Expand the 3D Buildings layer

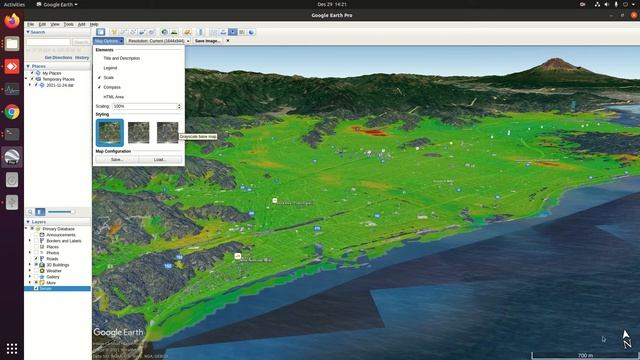pyautogui.click(x=30, y=265)
